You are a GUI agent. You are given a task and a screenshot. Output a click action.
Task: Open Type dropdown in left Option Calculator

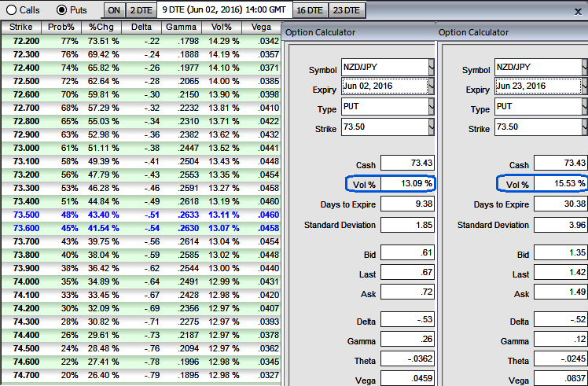coord(432,107)
